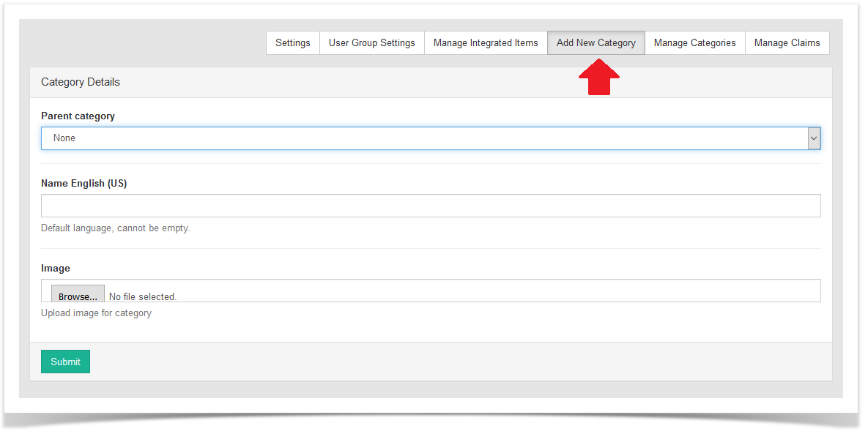Click the Parent category dropdown arrow
The image size is (868, 434).
(813, 138)
